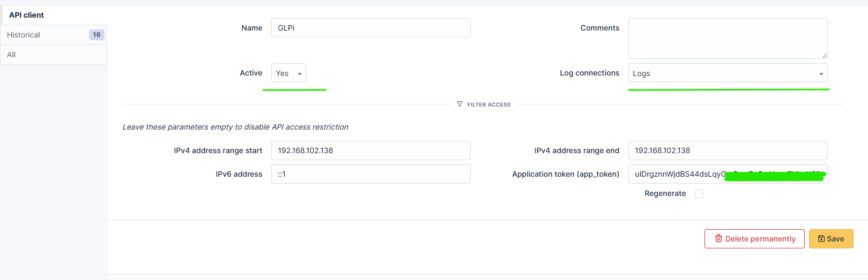Focus the Name field containing GLPi
The height and width of the screenshot is (280, 868).
(x=370, y=28)
